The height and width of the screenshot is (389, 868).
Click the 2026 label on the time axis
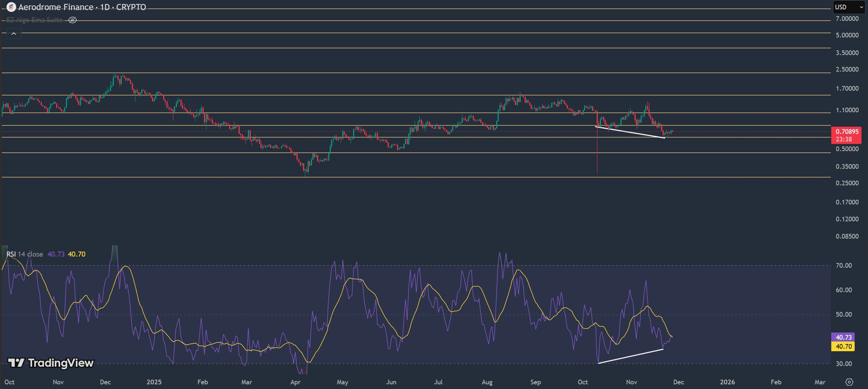(727, 382)
